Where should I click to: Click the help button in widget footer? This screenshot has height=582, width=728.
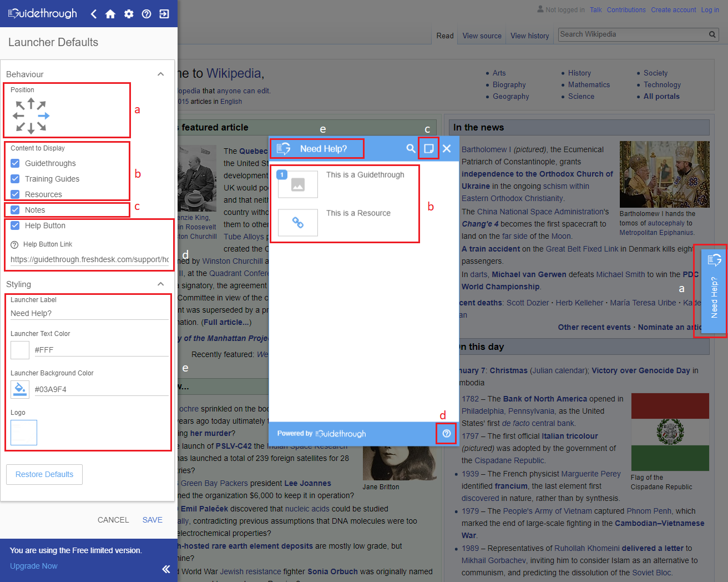[x=447, y=433]
